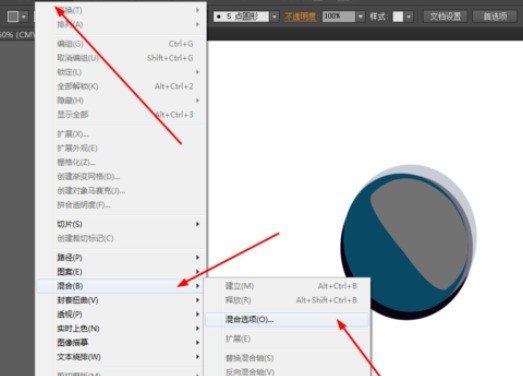The image size is (523, 376).
Task: Choose 取消编组(U) menu item
Action: [x=121, y=58]
